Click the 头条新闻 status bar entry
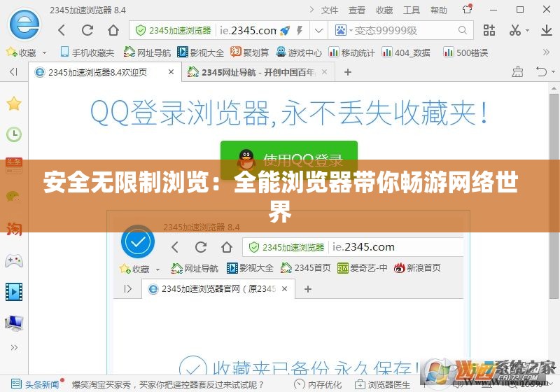This screenshot has height=392, width=560. (x=35, y=384)
